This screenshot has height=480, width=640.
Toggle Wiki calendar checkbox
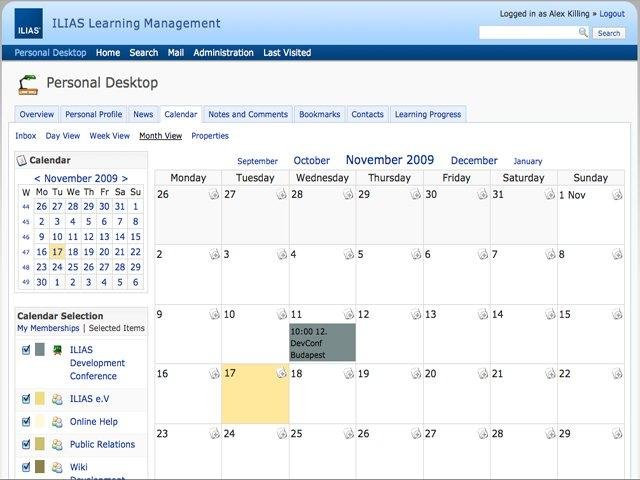pos(26,467)
